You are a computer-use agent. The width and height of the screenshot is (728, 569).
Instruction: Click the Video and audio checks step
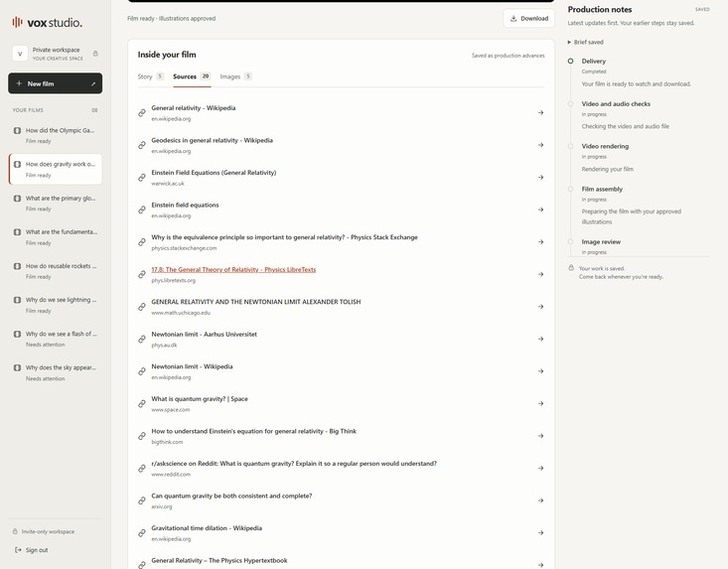[x=616, y=104]
